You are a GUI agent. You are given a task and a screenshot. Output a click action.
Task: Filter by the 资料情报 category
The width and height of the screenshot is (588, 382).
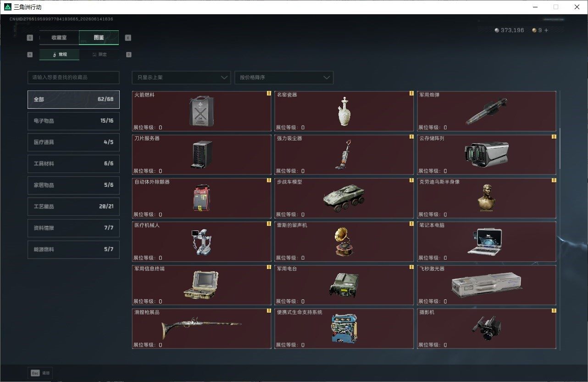point(73,228)
